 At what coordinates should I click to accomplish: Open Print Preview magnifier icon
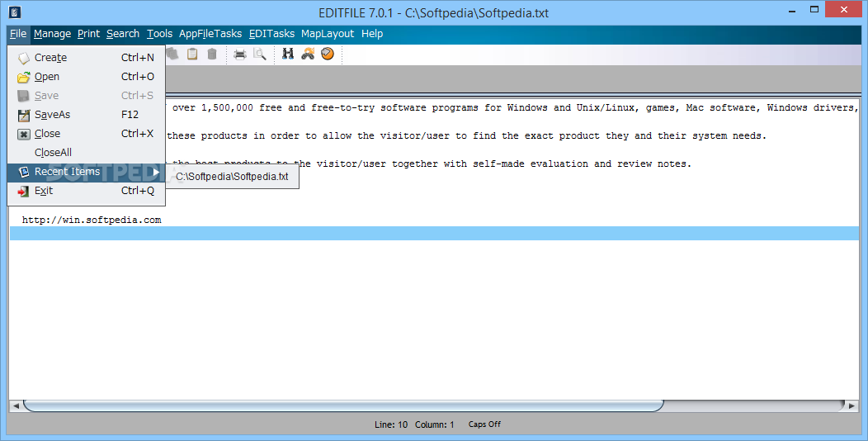pos(260,54)
